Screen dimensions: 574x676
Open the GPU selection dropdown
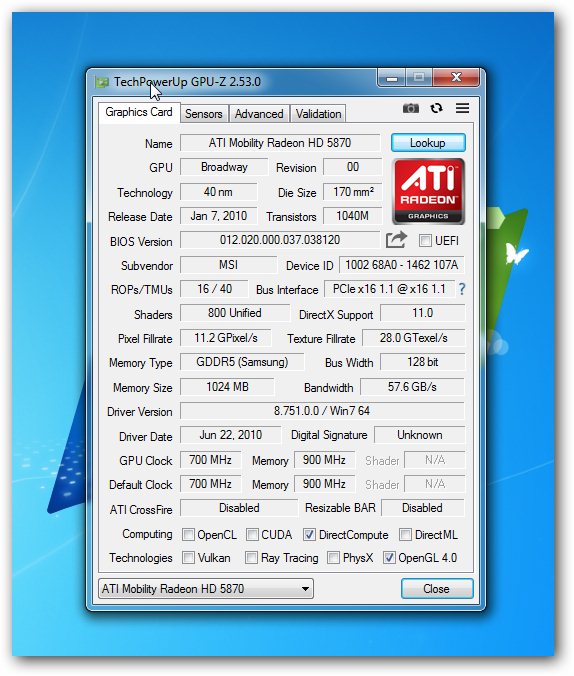(206, 588)
